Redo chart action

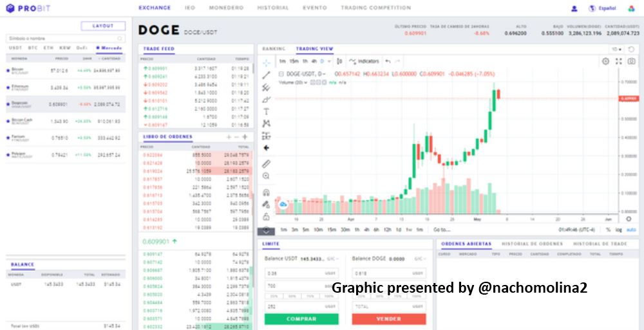(x=397, y=61)
